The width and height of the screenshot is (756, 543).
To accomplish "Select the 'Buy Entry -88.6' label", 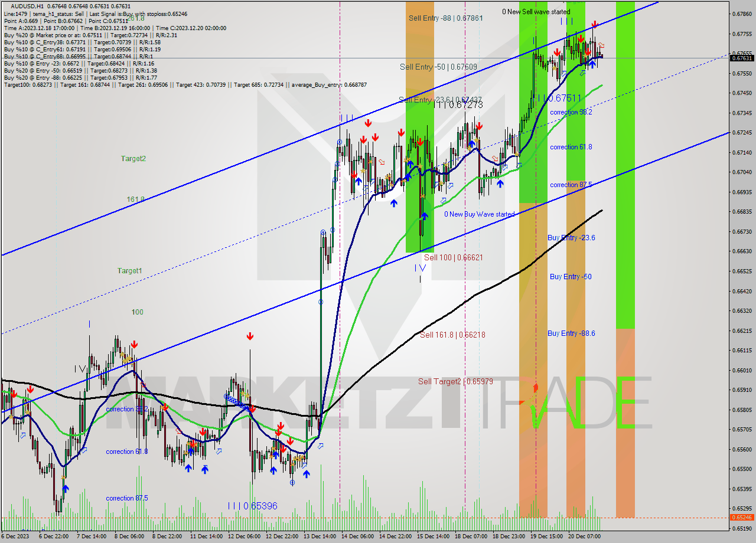I will click(571, 333).
